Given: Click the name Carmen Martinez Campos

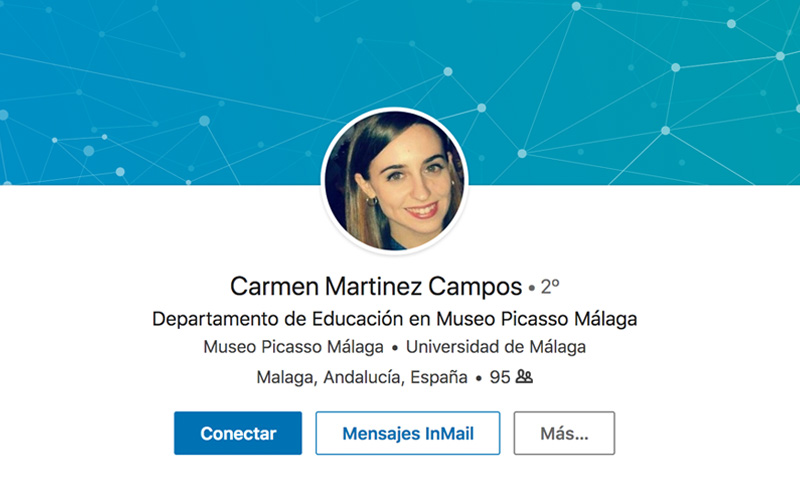Looking at the screenshot, I should (376, 286).
